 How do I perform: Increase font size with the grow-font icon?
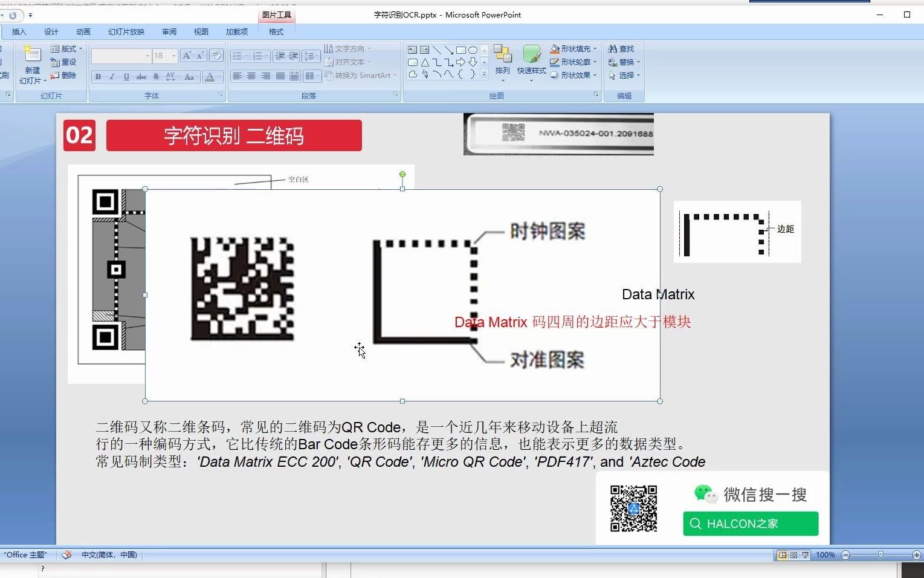coord(187,56)
